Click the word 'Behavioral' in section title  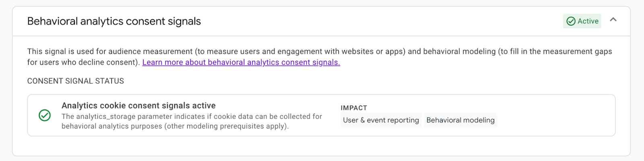pyautogui.click(x=52, y=21)
